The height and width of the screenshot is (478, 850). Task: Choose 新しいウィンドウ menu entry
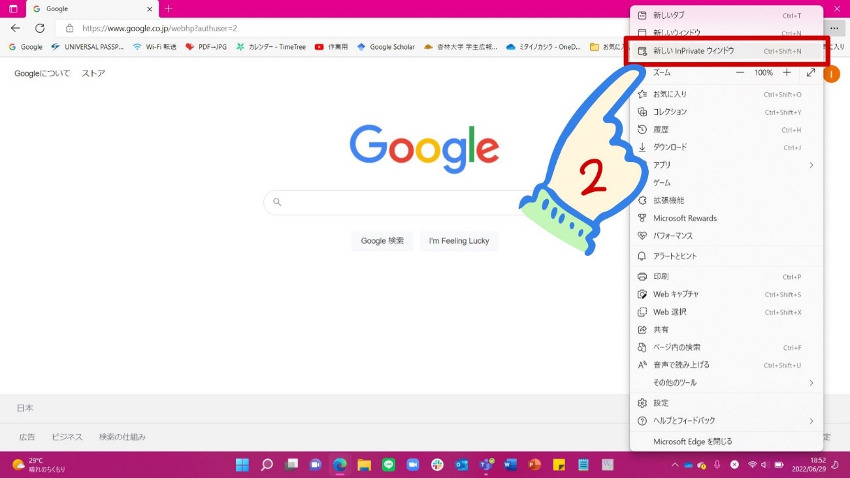click(x=726, y=33)
